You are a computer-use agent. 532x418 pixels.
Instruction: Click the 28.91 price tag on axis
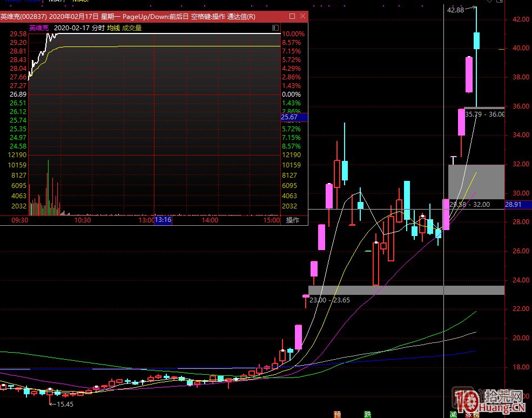click(512, 205)
